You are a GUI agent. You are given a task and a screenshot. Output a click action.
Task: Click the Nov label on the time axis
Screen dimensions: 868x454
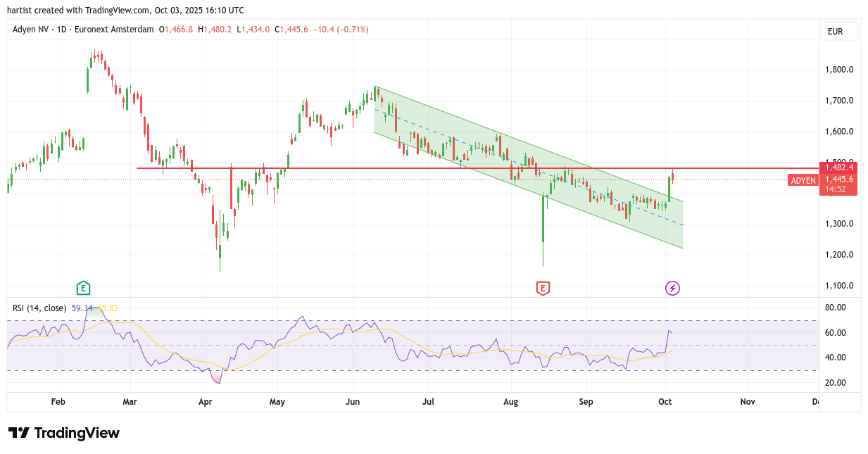(x=748, y=402)
